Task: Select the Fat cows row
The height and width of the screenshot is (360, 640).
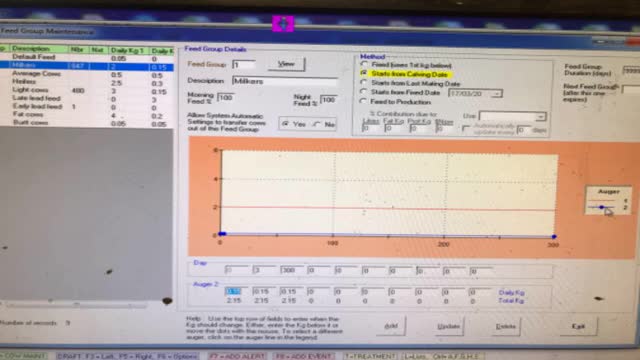Action: (87, 115)
